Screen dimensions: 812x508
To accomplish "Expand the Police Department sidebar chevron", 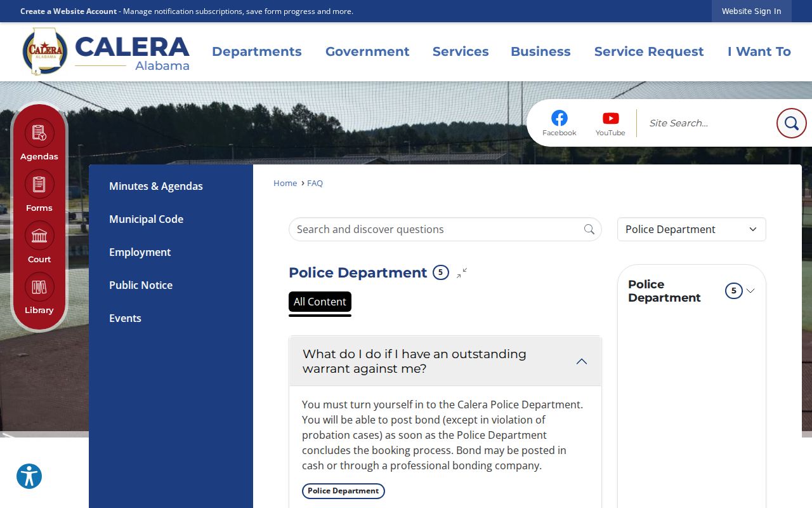I will (750, 291).
